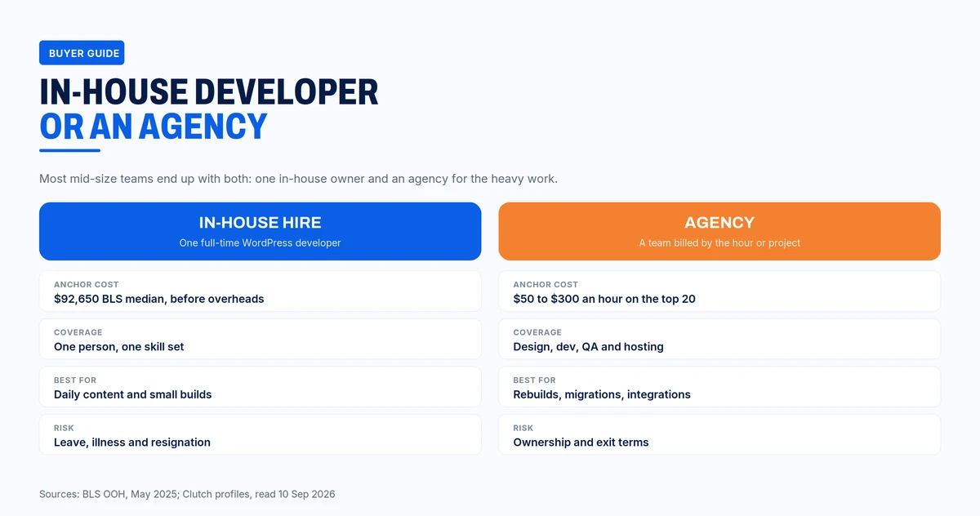Click the ANCHOR COST label under In-House Hire
The width and height of the screenshot is (980, 516).
click(87, 285)
